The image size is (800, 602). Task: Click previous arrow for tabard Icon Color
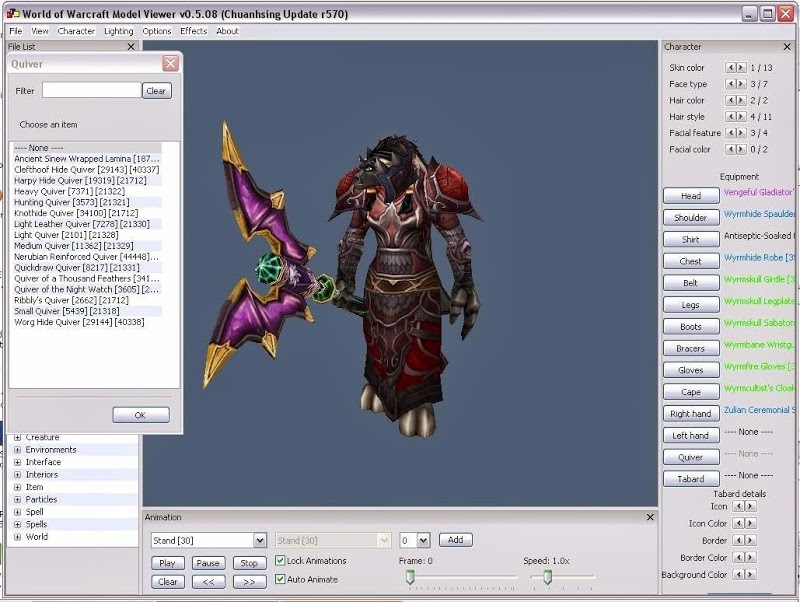(738, 523)
